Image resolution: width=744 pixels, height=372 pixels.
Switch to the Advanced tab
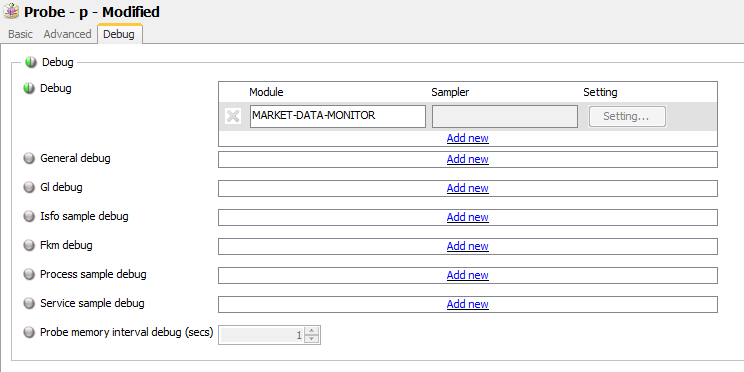click(67, 34)
